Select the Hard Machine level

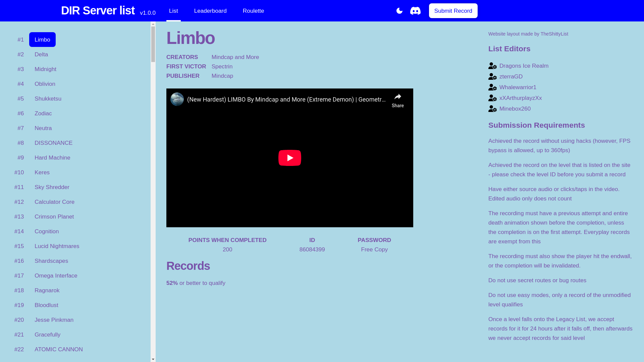point(52,158)
